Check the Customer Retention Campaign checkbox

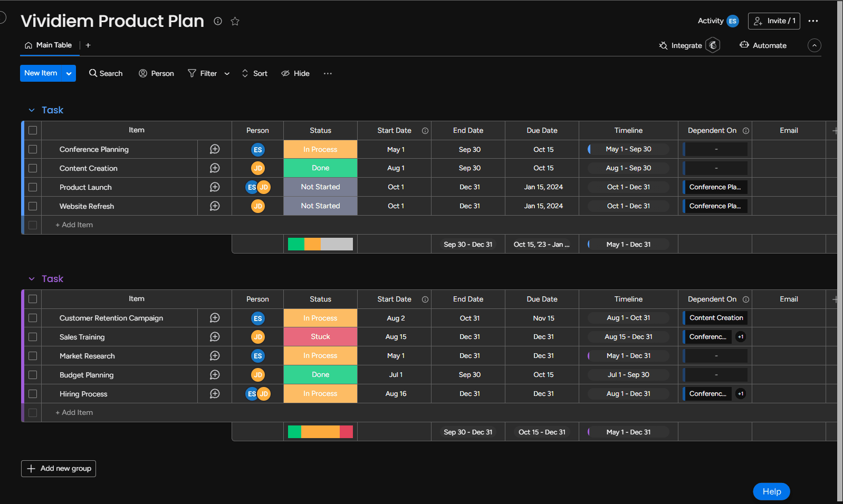(x=33, y=318)
